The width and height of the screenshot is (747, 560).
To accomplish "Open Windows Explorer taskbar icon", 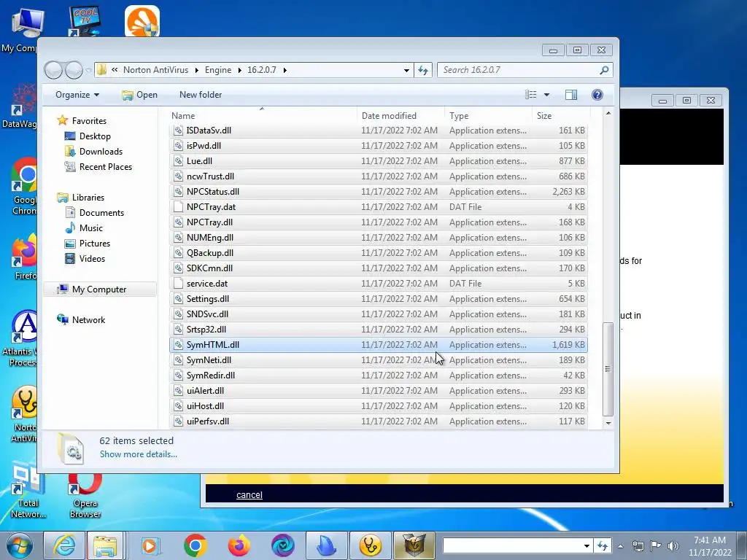I will coord(105,545).
